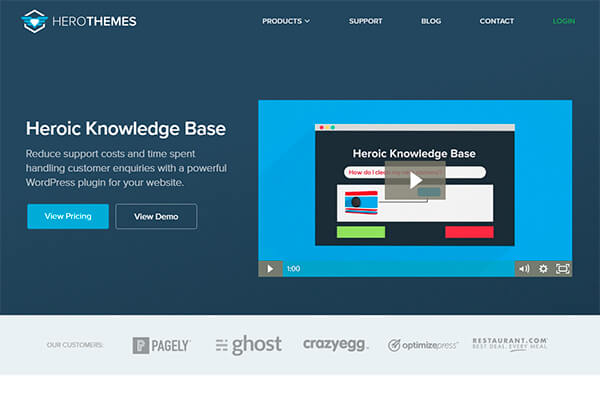The height and width of the screenshot is (407, 600).
Task: Go to the Support page
Action: (x=365, y=21)
